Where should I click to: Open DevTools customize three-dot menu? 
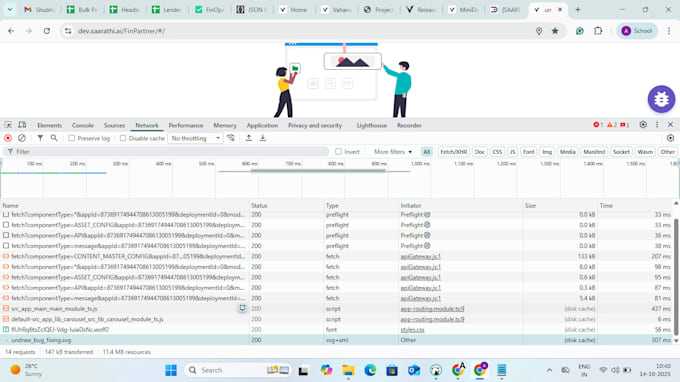coord(657,125)
